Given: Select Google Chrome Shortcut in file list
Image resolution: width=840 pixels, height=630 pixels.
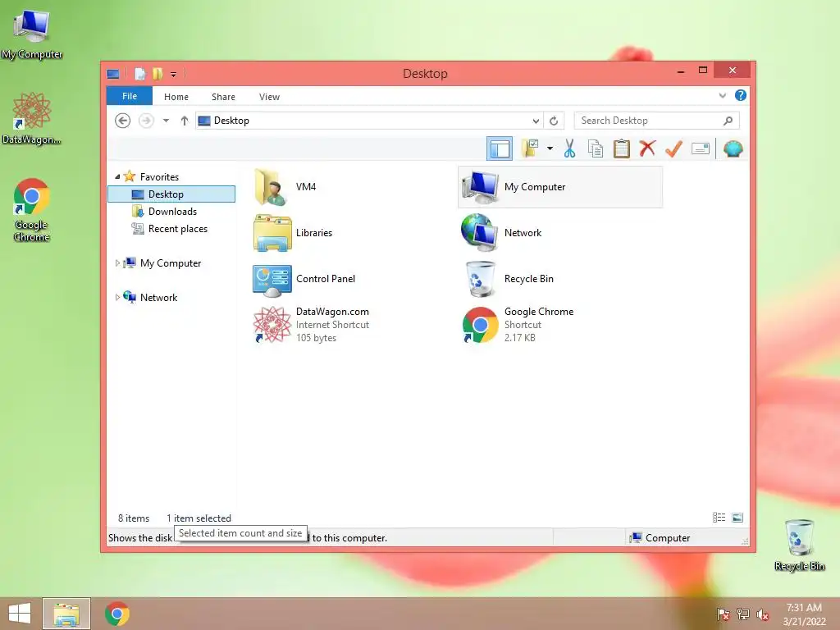Looking at the screenshot, I should coord(518,325).
